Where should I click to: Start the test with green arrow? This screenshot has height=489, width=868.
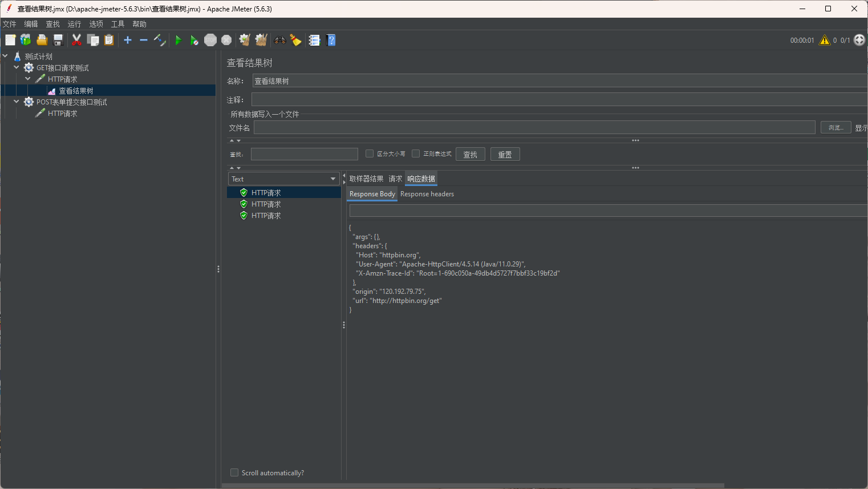(178, 40)
